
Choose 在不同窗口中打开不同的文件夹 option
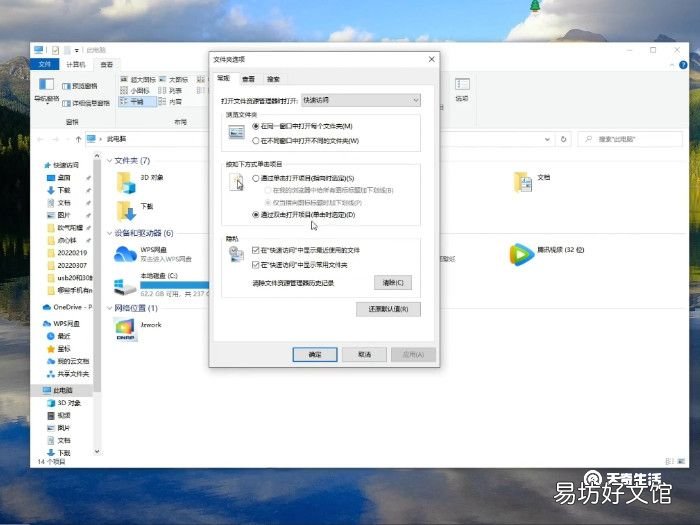pos(256,141)
